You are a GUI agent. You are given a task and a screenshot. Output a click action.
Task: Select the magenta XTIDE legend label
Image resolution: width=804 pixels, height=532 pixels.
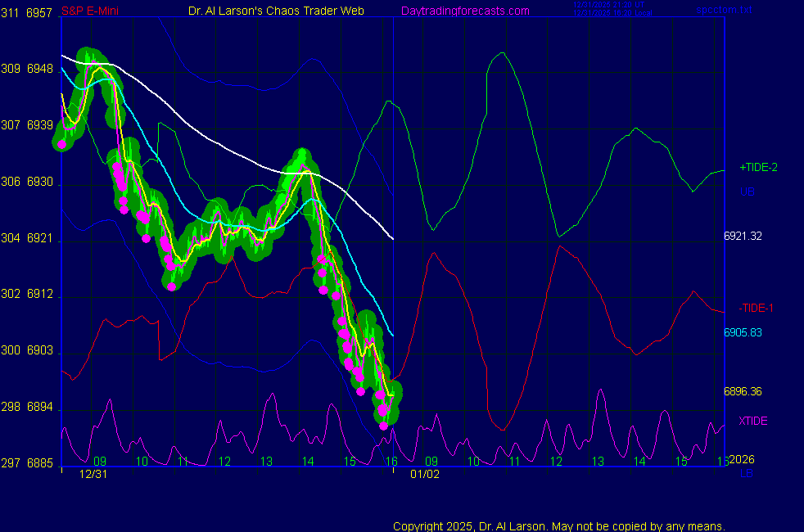pos(752,421)
